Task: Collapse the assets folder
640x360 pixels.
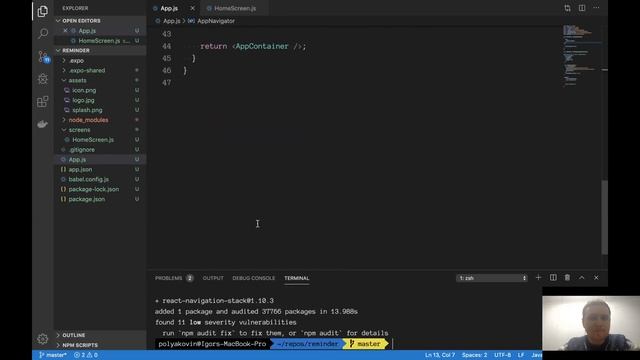Action: [x=78, y=80]
